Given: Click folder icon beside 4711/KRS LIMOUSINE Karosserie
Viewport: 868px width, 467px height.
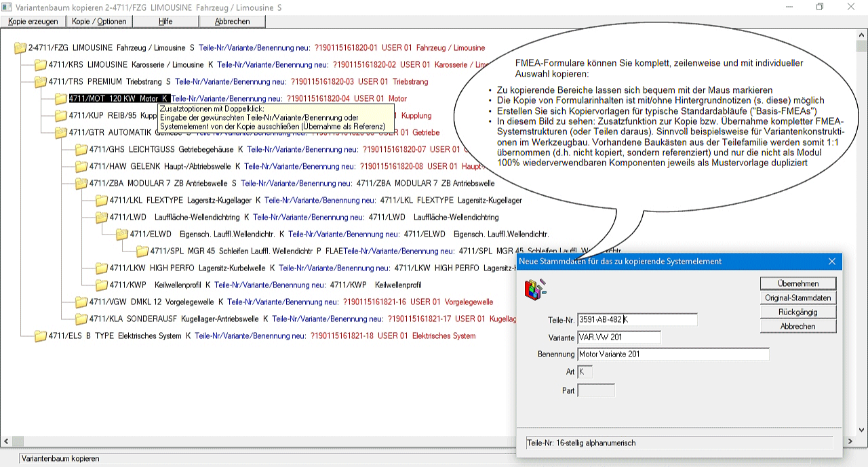Looking at the screenshot, I should click(x=41, y=65).
